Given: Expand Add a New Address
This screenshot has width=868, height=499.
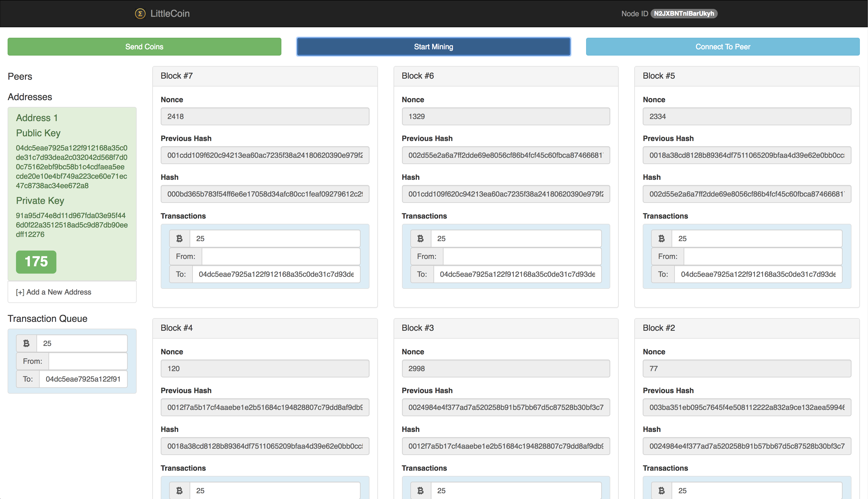Looking at the screenshot, I should 54,292.
